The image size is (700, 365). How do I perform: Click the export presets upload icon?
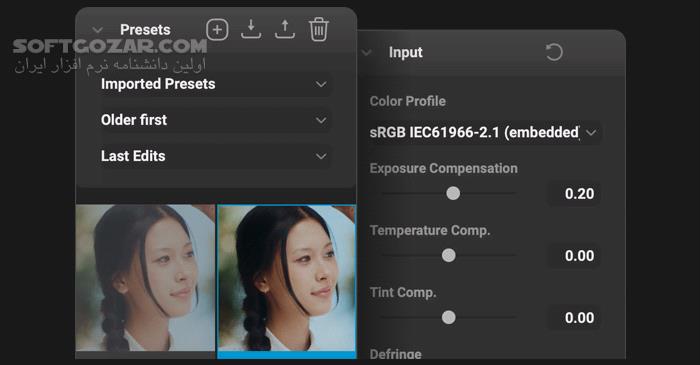point(285,29)
